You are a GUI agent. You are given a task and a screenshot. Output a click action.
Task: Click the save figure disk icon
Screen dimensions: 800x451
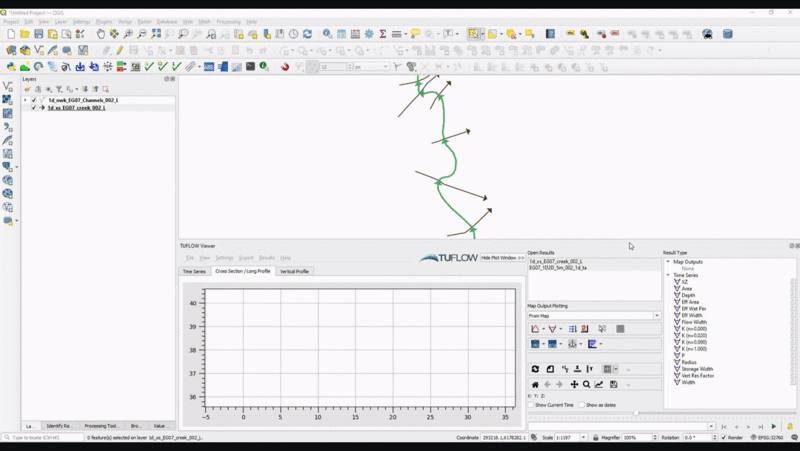coord(613,384)
